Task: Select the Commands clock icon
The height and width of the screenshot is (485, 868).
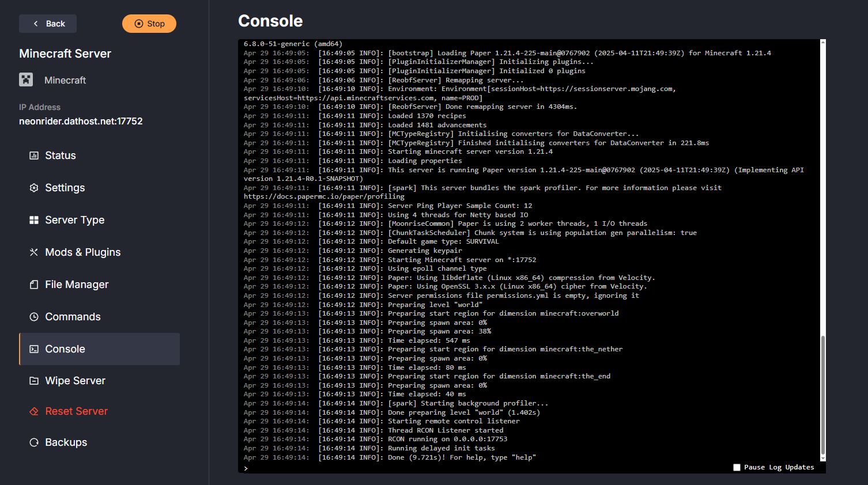Action: [33, 316]
